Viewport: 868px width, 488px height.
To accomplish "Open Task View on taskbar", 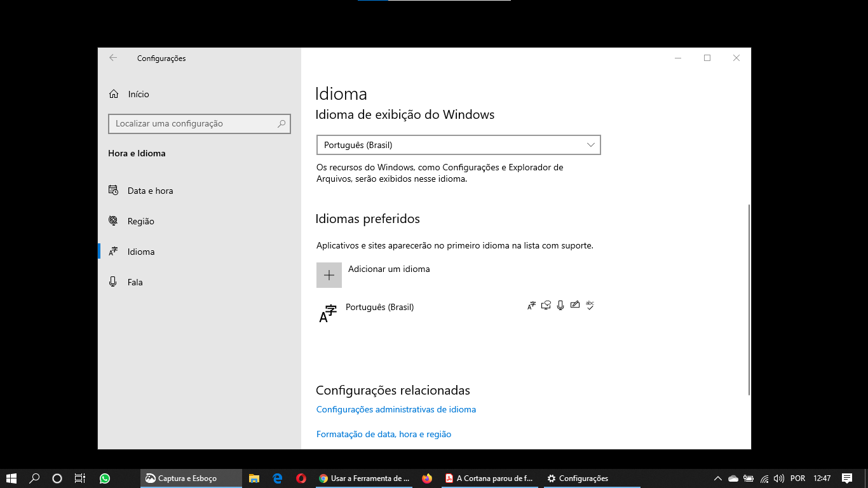I will pyautogui.click(x=80, y=478).
